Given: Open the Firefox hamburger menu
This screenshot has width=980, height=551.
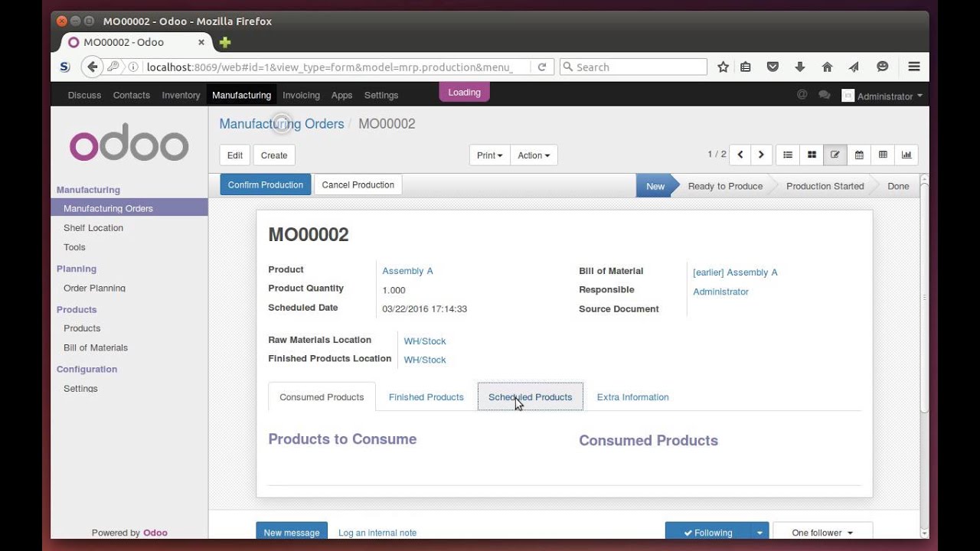Looking at the screenshot, I should [914, 67].
